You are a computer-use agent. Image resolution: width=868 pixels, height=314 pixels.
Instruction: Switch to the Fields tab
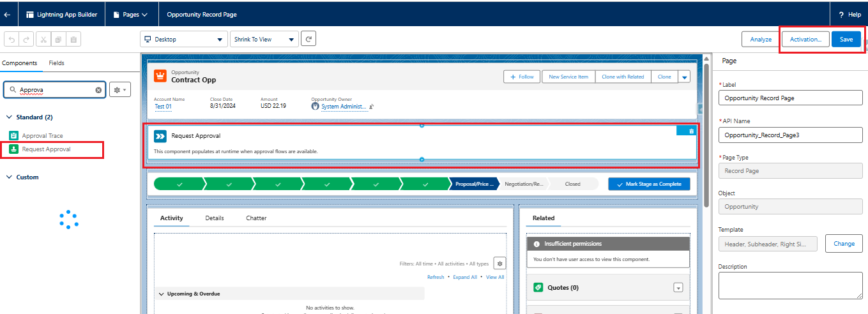pyautogui.click(x=56, y=63)
